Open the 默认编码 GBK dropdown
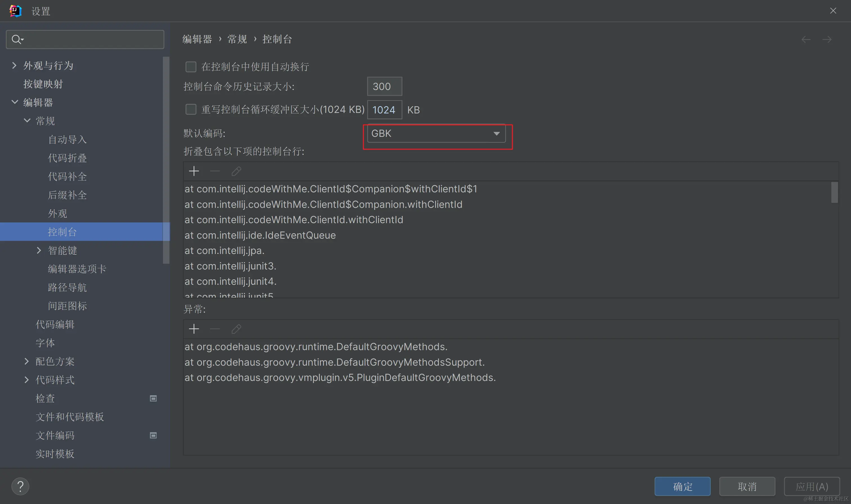Screen dimensions: 851x504 pos(436,134)
